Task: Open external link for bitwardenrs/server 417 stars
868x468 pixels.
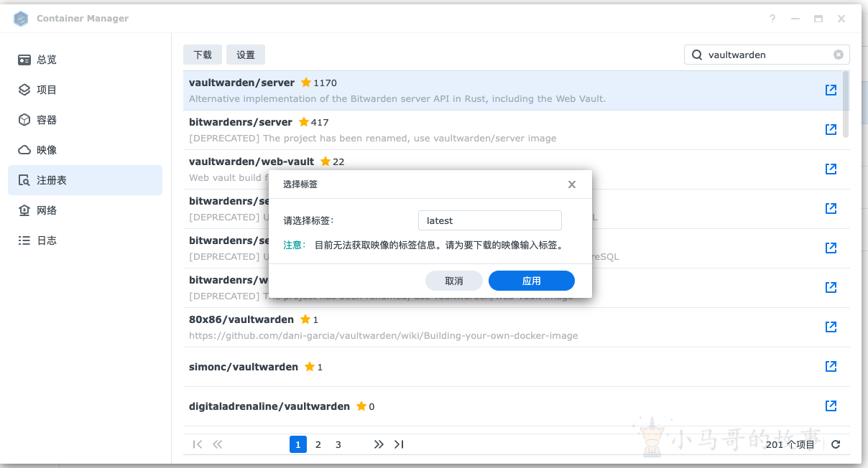Action: tap(831, 129)
